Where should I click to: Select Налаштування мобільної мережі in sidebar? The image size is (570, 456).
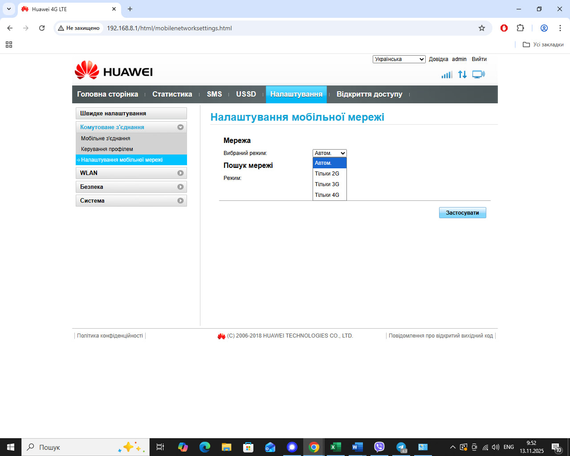point(131,160)
